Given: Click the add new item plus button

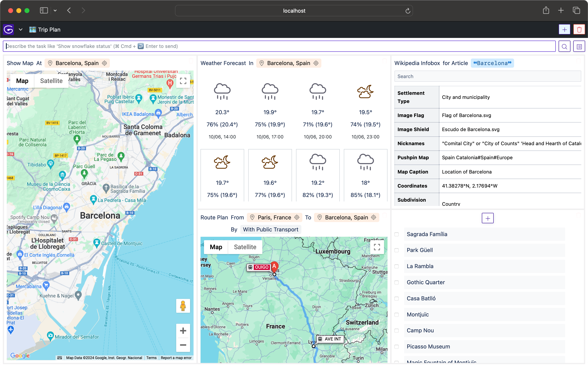Looking at the screenshot, I should point(488,218).
